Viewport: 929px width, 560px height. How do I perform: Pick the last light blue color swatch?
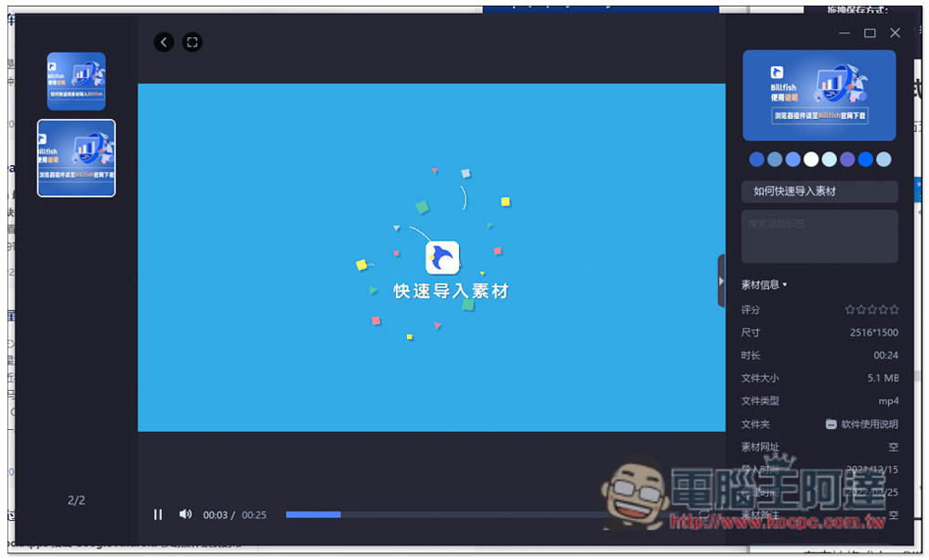pyautogui.click(x=883, y=159)
